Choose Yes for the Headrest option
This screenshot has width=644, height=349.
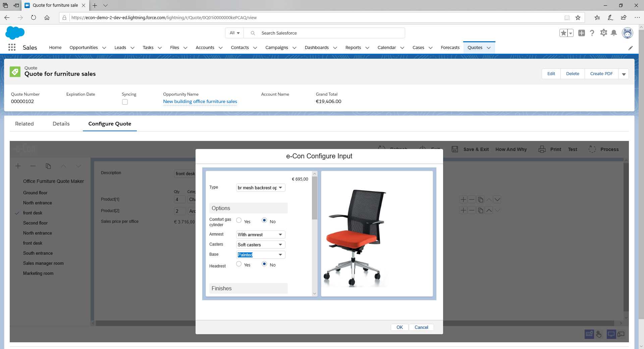(x=239, y=264)
